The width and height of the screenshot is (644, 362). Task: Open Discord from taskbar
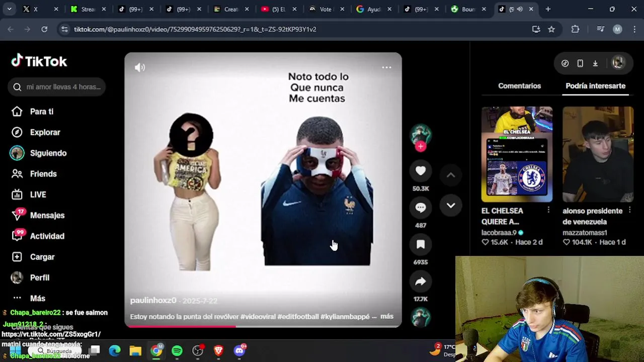(x=239, y=351)
